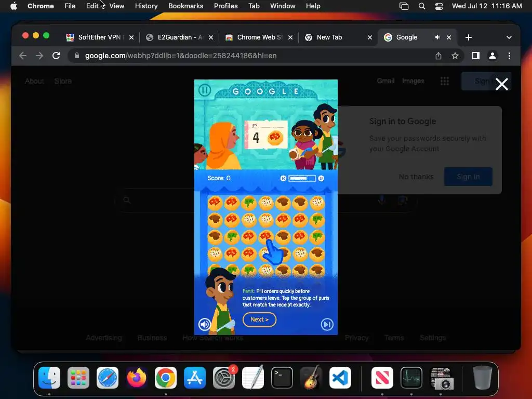Open the Chrome profile icon

coord(493,56)
